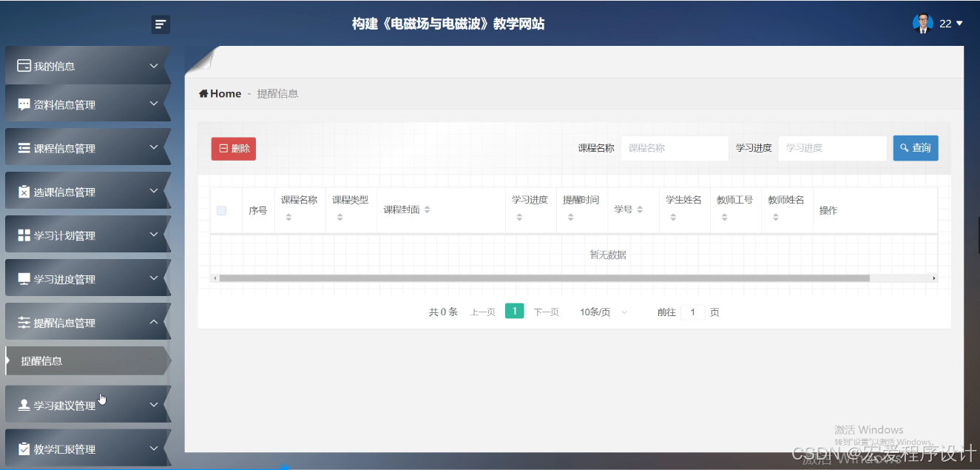
Task: Click the red 删除 button
Action: pos(234,149)
